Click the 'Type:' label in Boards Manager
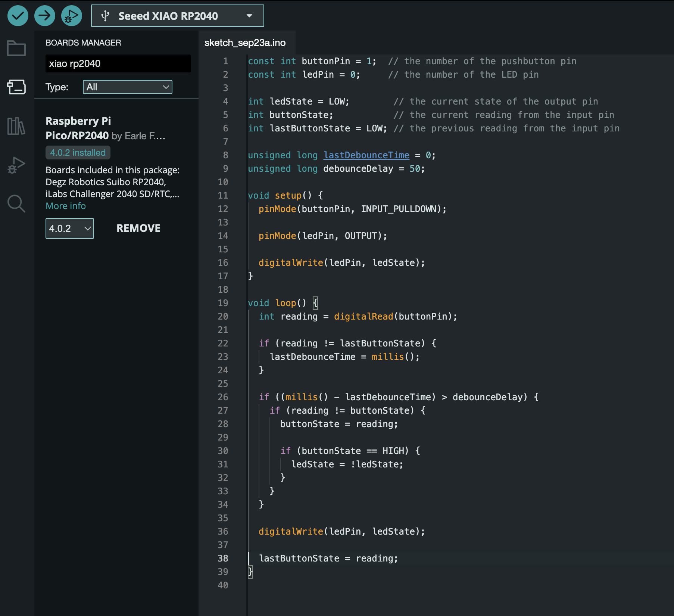This screenshot has width=674, height=616. click(x=57, y=87)
